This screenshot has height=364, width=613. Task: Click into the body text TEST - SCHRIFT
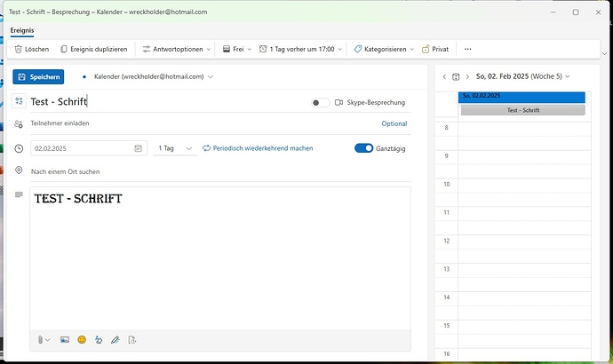[x=78, y=199]
